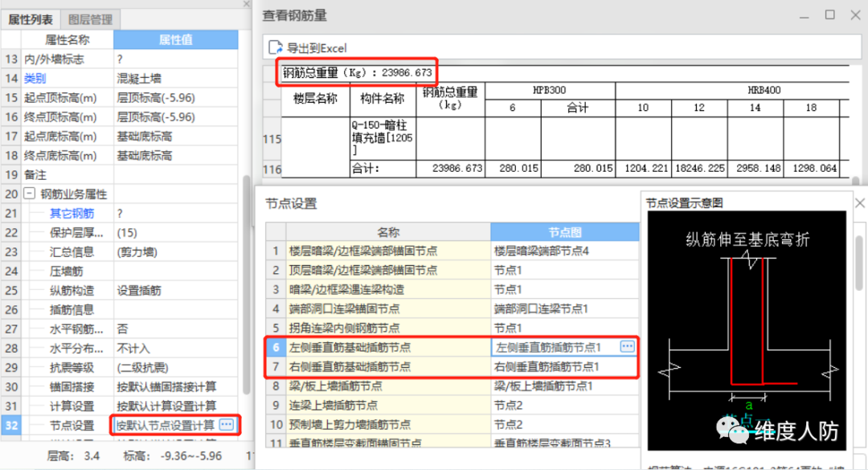Select row 左侧垂直筋基础插筋节点
The image size is (868, 470).
tap(452, 347)
